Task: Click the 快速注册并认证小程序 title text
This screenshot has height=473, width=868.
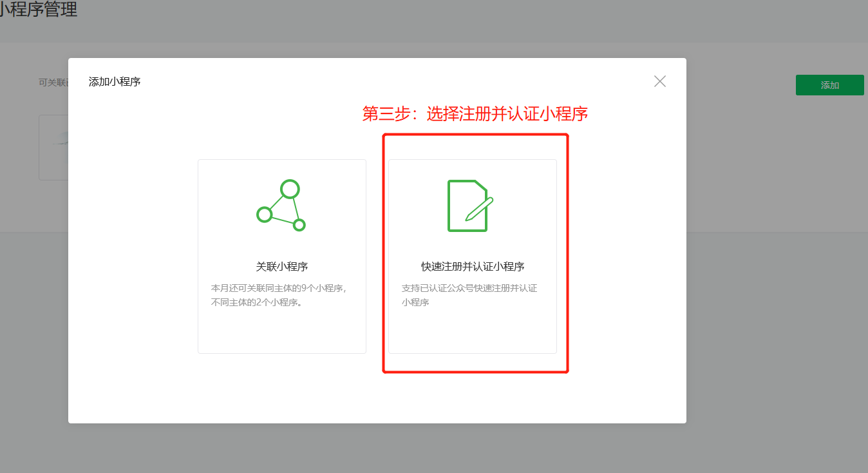Action: (472, 265)
